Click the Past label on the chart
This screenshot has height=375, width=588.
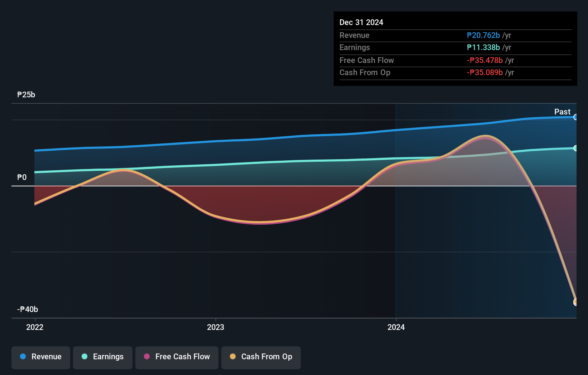coord(562,112)
